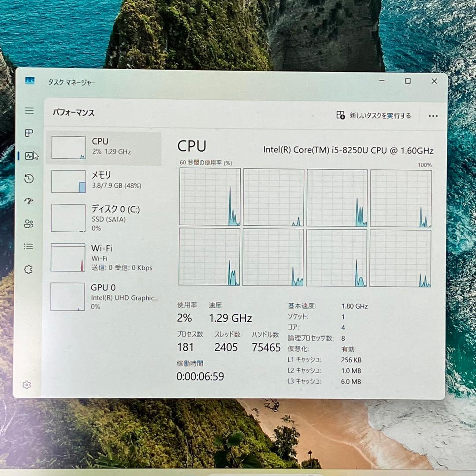Image resolution: width=476 pixels, height=476 pixels.
Task: Open the Details page
Action: point(29,246)
